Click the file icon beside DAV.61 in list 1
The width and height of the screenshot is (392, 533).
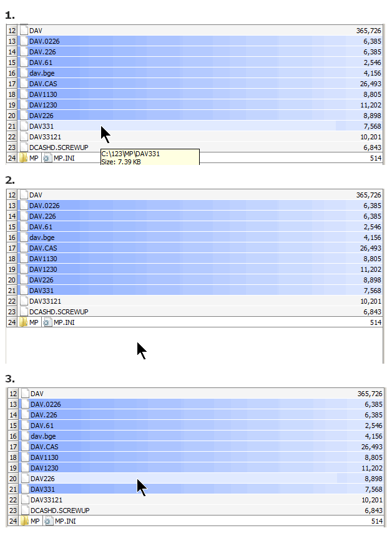pyautogui.click(x=24, y=62)
